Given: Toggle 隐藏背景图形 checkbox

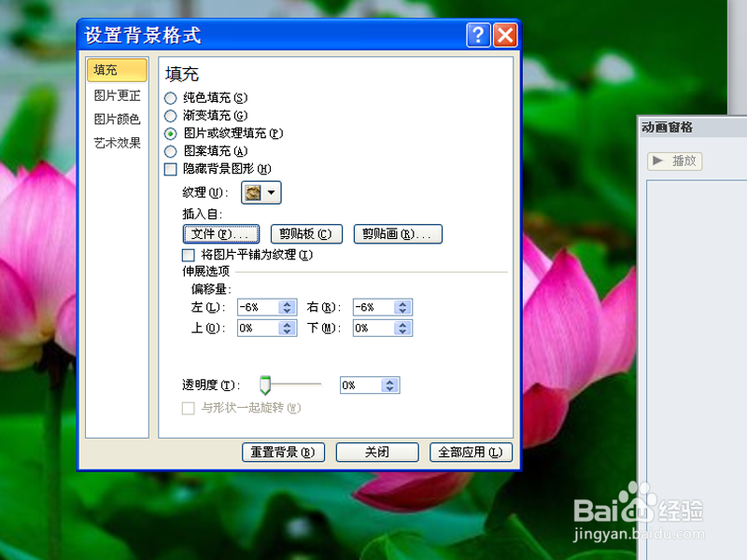Looking at the screenshot, I should click(170, 170).
